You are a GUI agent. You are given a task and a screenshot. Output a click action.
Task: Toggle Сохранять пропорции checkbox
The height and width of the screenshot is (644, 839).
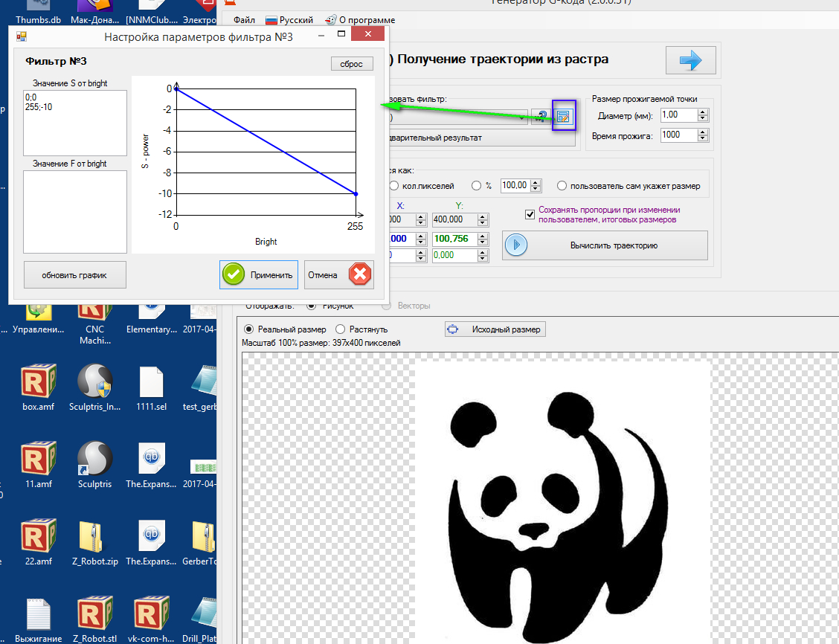pyautogui.click(x=530, y=214)
